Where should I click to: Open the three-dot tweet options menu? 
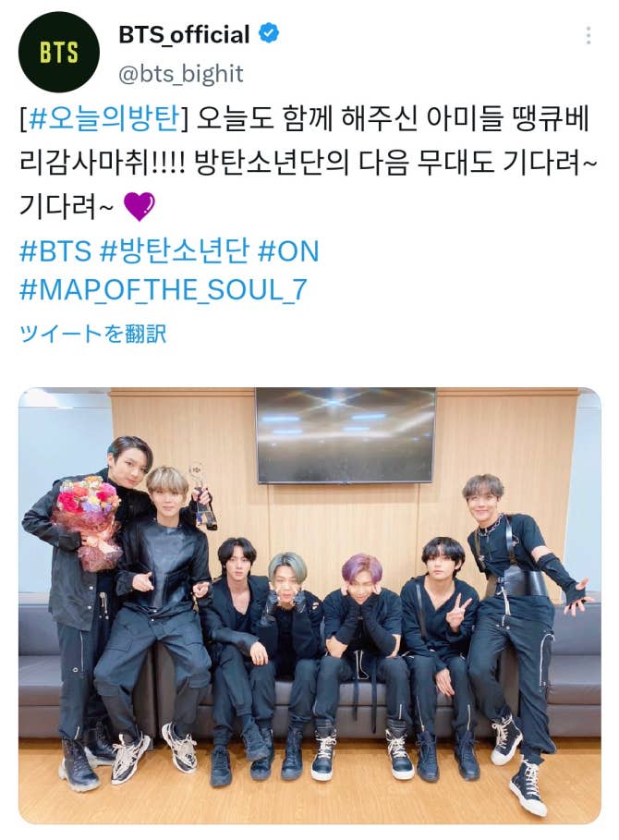(588, 35)
